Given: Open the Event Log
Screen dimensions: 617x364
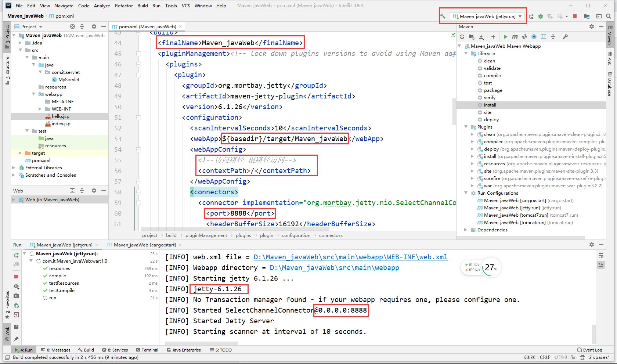Looking at the screenshot, I should [590, 350].
